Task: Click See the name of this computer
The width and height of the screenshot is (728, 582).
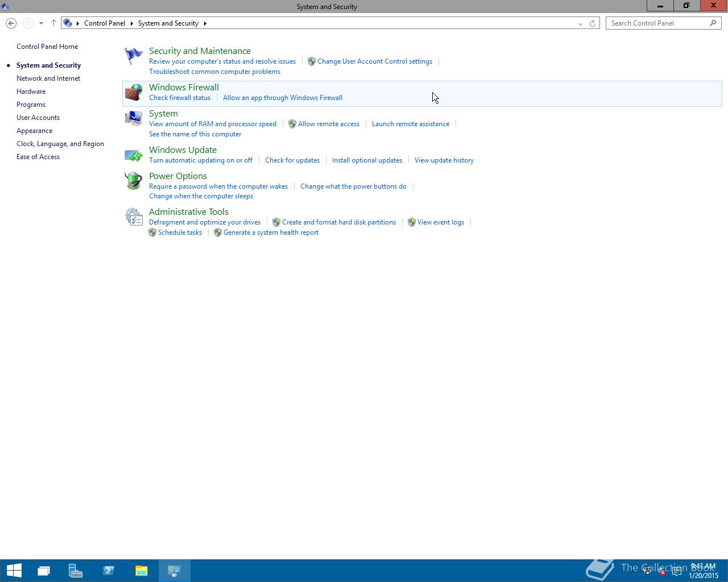Action: click(195, 134)
